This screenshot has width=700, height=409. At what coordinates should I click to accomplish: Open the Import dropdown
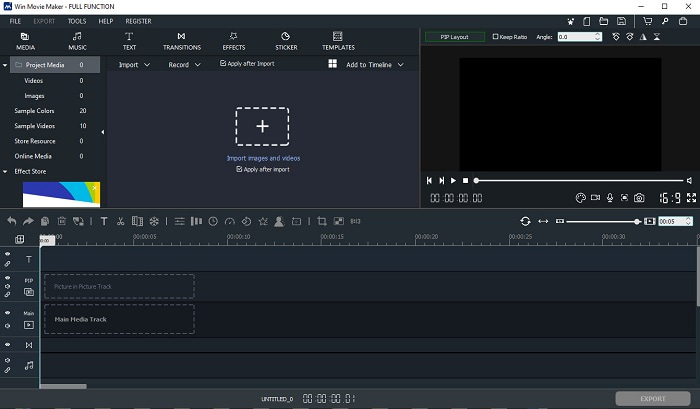tap(134, 65)
